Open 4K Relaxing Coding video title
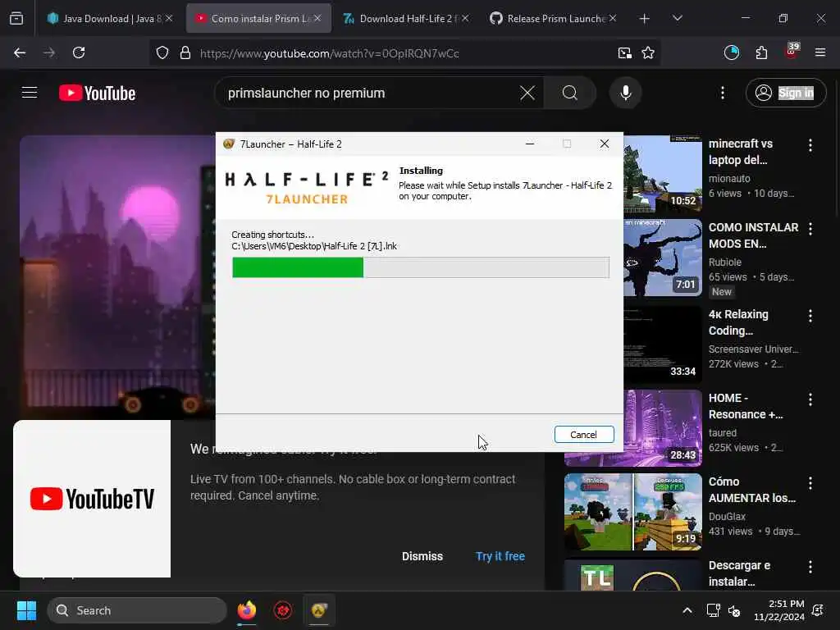The height and width of the screenshot is (630, 840). coord(738,322)
